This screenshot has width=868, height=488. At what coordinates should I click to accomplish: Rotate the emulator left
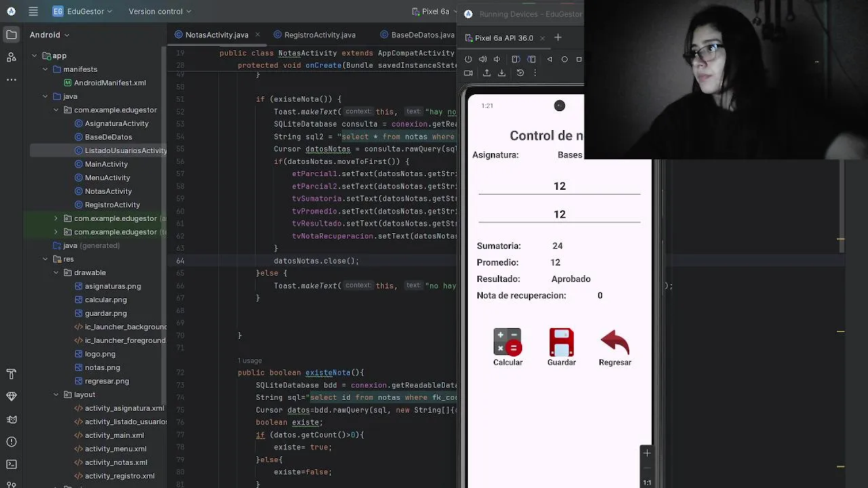coord(516,59)
